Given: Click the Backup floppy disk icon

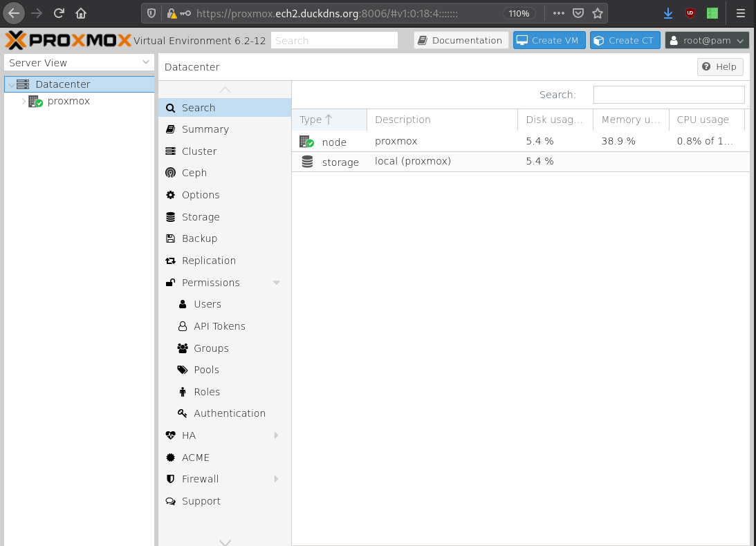Looking at the screenshot, I should 170,238.
